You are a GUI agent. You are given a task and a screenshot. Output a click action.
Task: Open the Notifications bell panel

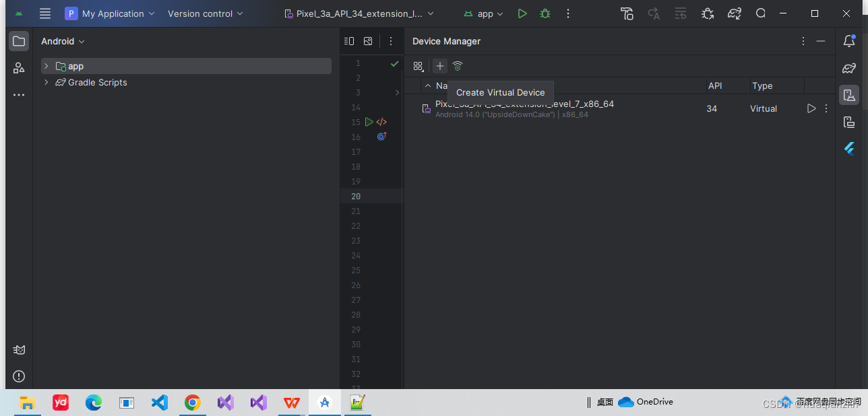(x=848, y=41)
